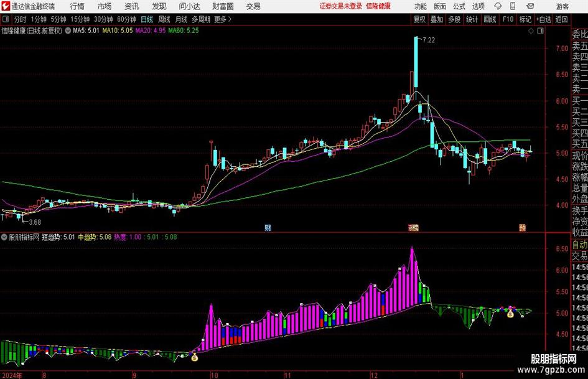Screen dimensions: 588x379
Task: Click the 7.22 high price label
Action: [429, 40]
